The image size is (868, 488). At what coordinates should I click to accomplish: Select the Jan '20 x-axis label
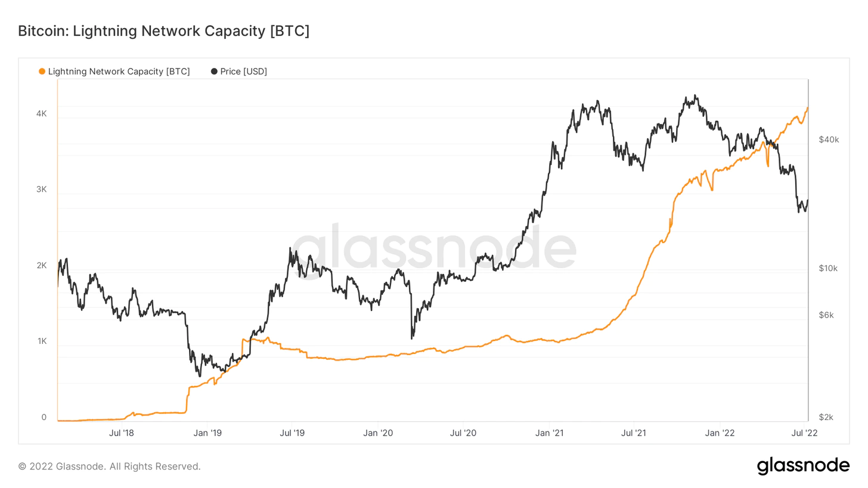(x=379, y=433)
